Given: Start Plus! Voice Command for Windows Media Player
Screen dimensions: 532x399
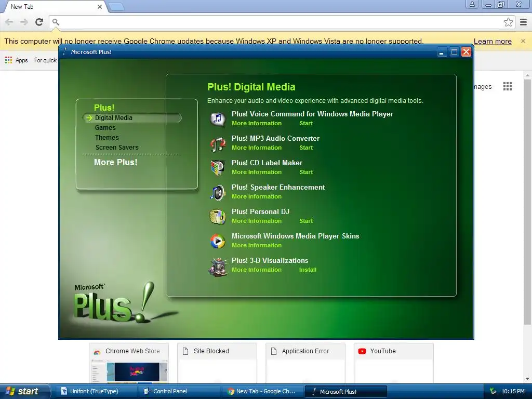Looking at the screenshot, I should tap(306, 123).
